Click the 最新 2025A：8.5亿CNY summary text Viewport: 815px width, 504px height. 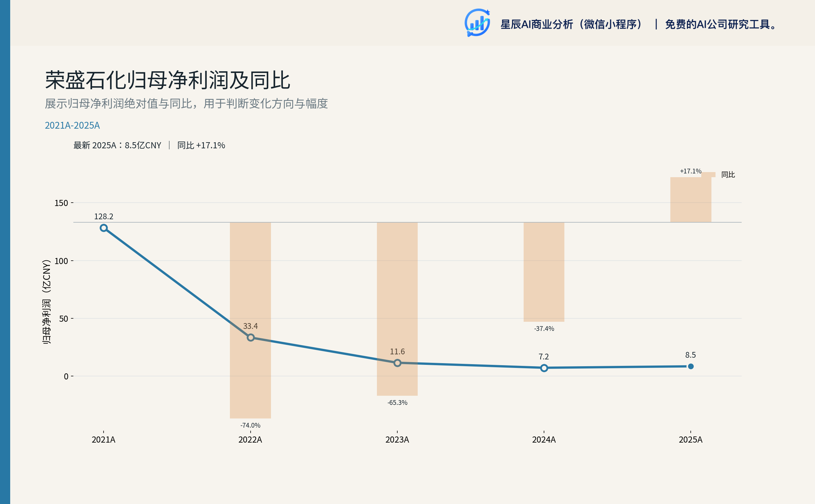tap(117, 145)
